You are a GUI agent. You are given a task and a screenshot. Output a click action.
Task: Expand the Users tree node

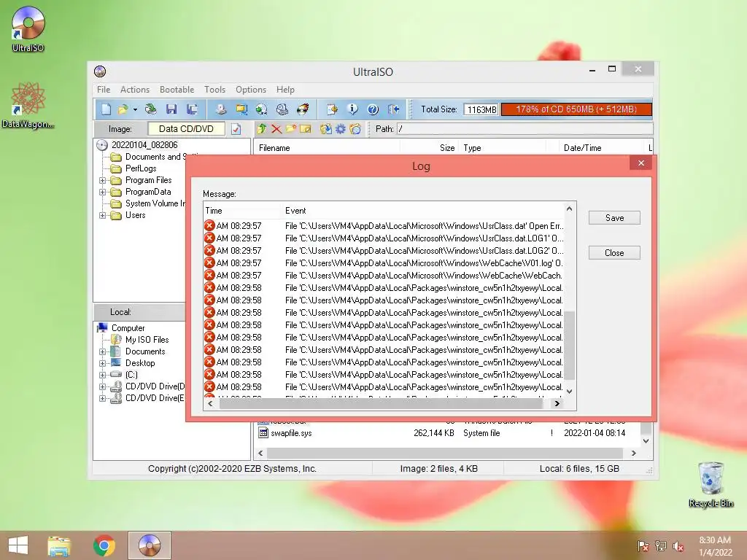point(102,215)
